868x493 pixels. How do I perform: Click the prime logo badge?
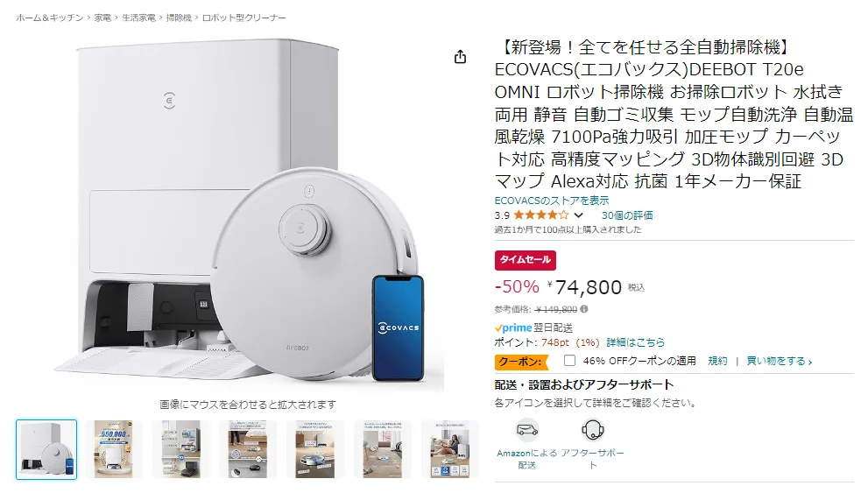point(513,328)
